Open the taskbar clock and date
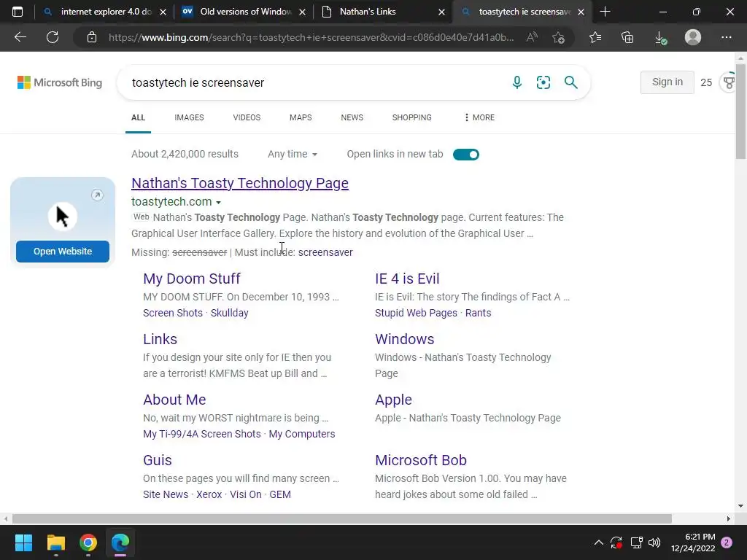 click(x=693, y=542)
